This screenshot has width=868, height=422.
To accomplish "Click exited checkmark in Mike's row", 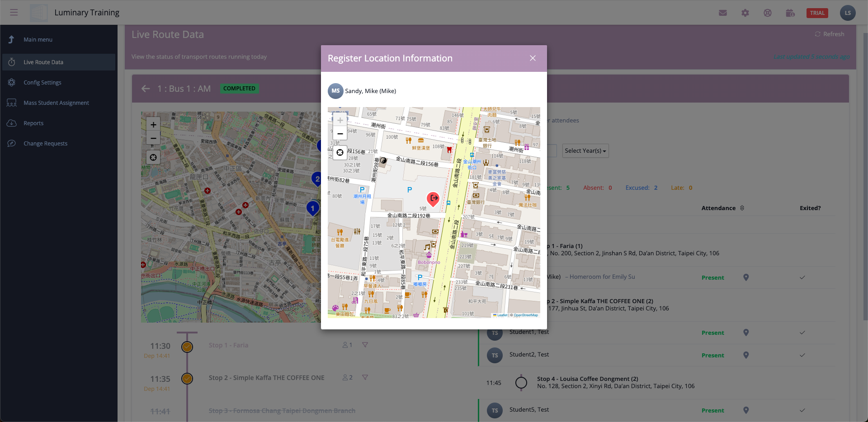I will coord(802,277).
